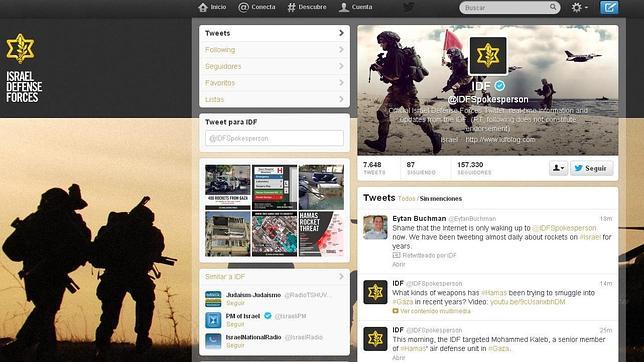Open the damaged car photo thumbnail
644x362 pixels.
(321, 187)
